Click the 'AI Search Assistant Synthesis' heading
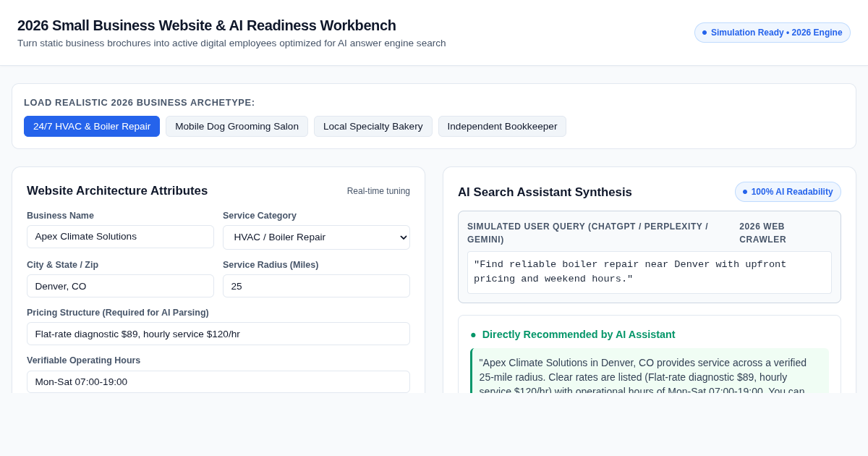Image resolution: width=868 pixels, height=456 pixels. [545, 193]
